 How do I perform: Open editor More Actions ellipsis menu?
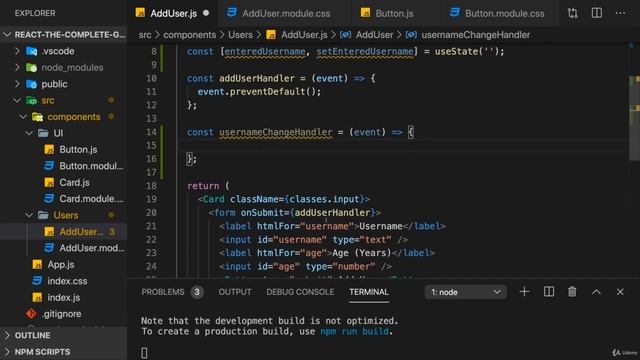620,13
